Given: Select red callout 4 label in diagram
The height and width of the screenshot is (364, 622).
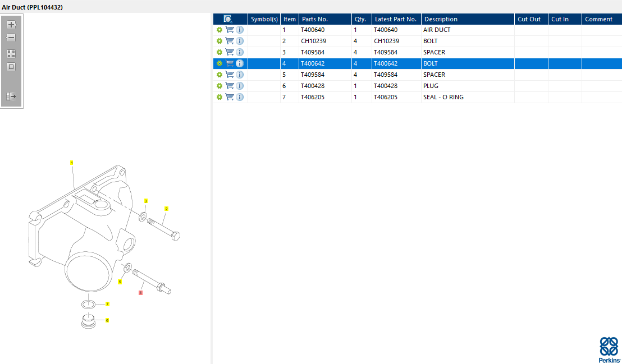Looking at the screenshot, I should 140,293.
